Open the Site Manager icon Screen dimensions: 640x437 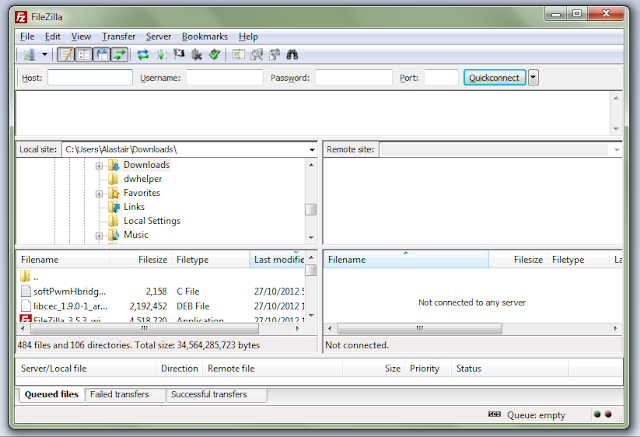(29, 54)
